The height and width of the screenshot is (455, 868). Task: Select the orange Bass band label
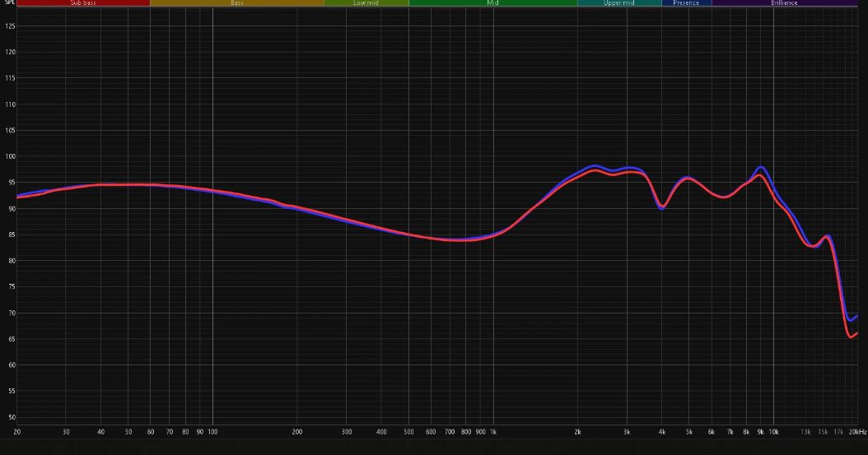(237, 3)
